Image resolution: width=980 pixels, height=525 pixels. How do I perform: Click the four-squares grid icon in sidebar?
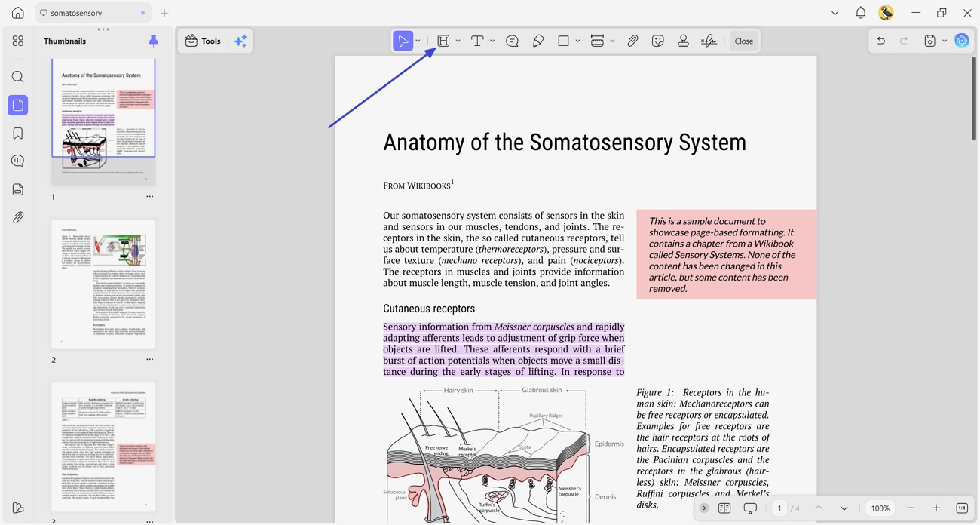pos(18,41)
